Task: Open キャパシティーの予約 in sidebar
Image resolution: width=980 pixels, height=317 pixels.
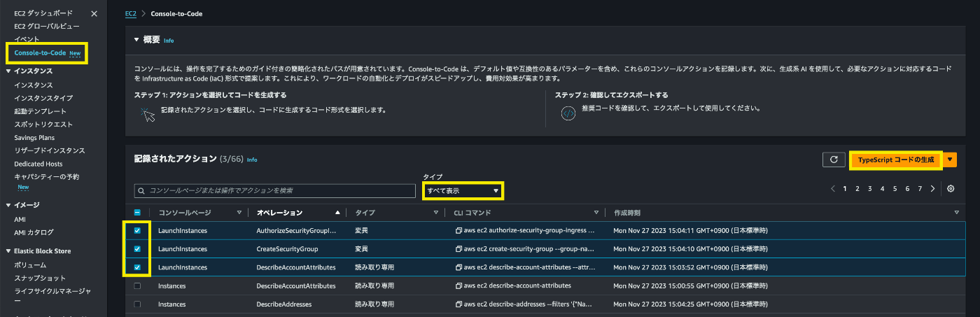Action: pos(47,177)
